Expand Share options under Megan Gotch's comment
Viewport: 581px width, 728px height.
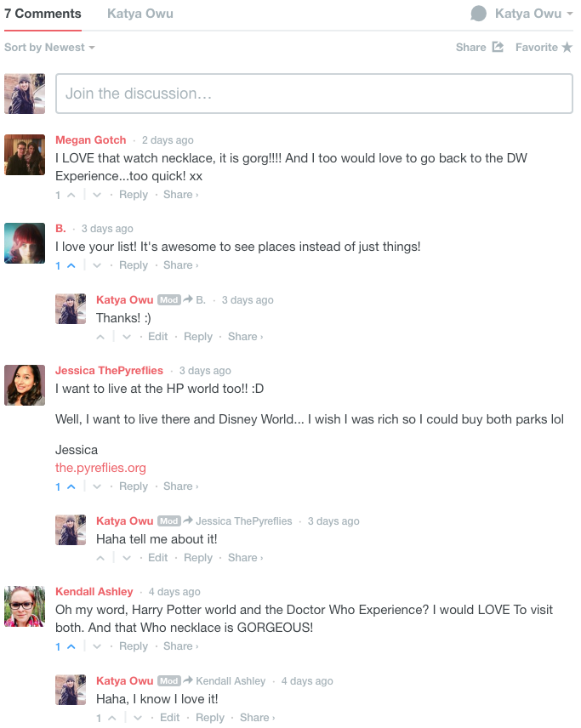180,195
